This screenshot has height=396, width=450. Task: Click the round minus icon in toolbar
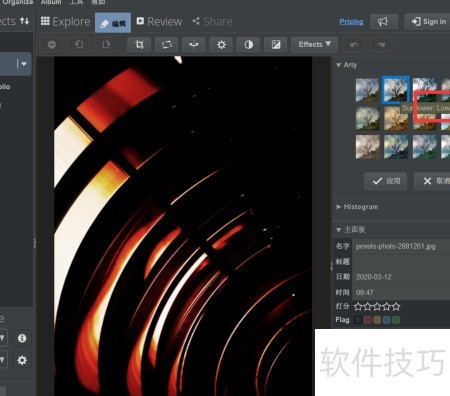point(52,45)
